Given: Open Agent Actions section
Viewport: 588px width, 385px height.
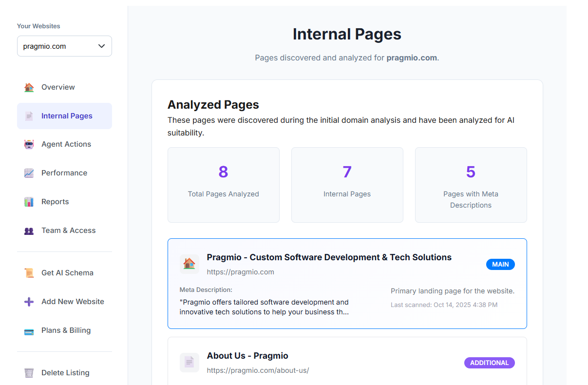Looking at the screenshot, I should (x=64, y=144).
